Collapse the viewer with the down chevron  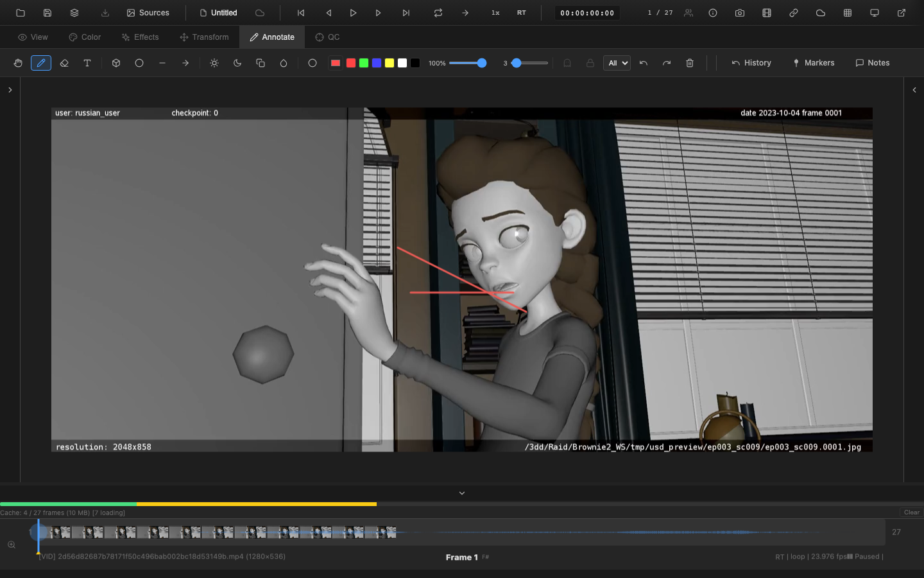461,493
